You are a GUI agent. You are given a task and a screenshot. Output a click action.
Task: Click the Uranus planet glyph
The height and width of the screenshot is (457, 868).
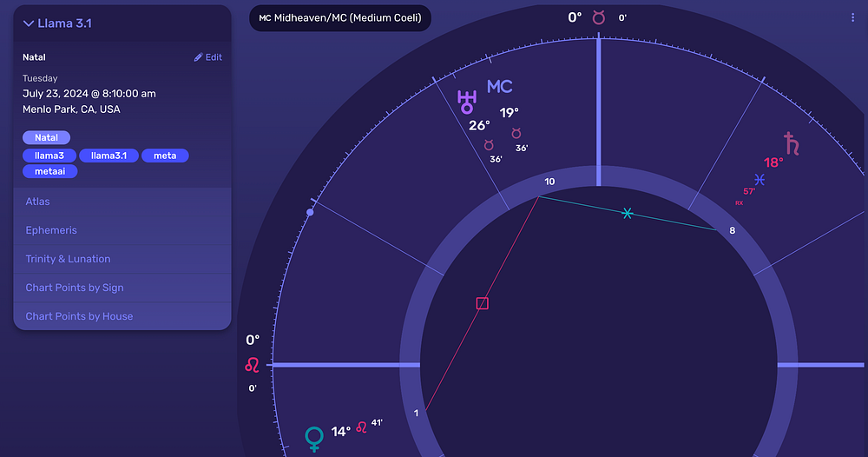(467, 102)
